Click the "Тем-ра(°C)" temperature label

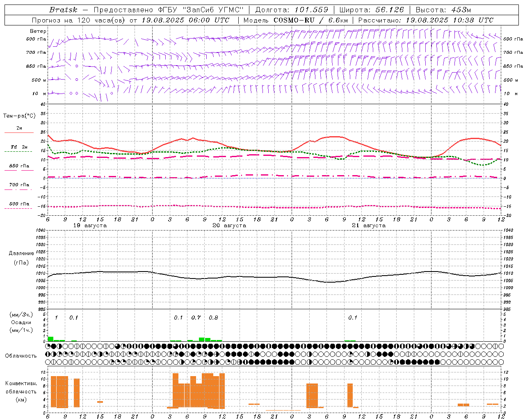(19, 116)
